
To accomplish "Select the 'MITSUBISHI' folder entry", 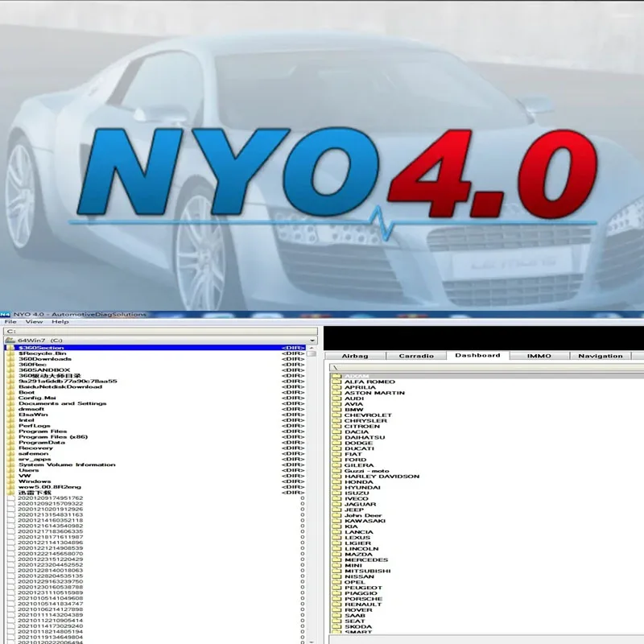I will [368, 571].
